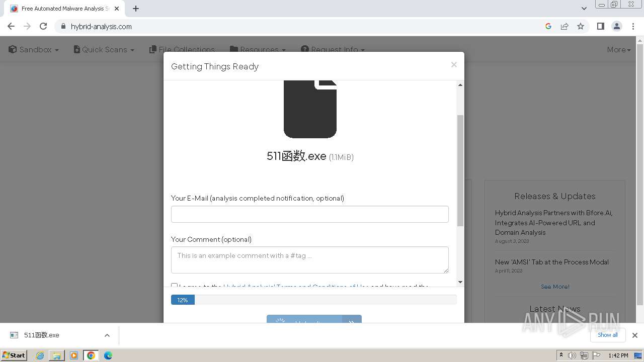644x362 pixels.
Task: Click the dark file icon in dialog
Action: click(310, 109)
